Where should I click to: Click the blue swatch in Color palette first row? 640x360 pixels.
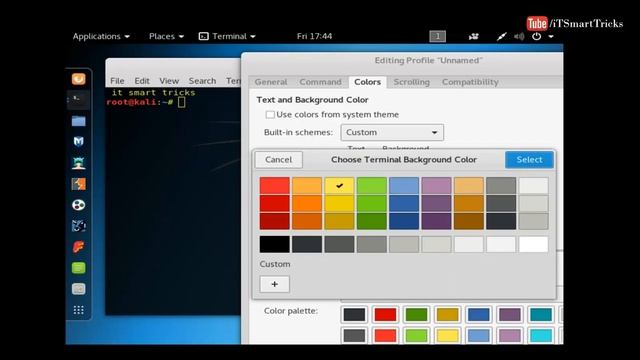478,315
